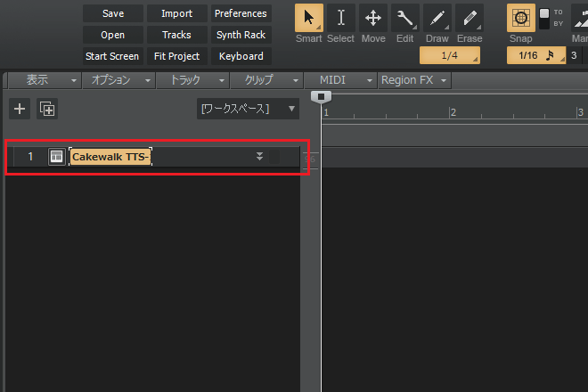The image size is (588, 392).
Task: Select the Draw pencil tool
Action: (437, 19)
